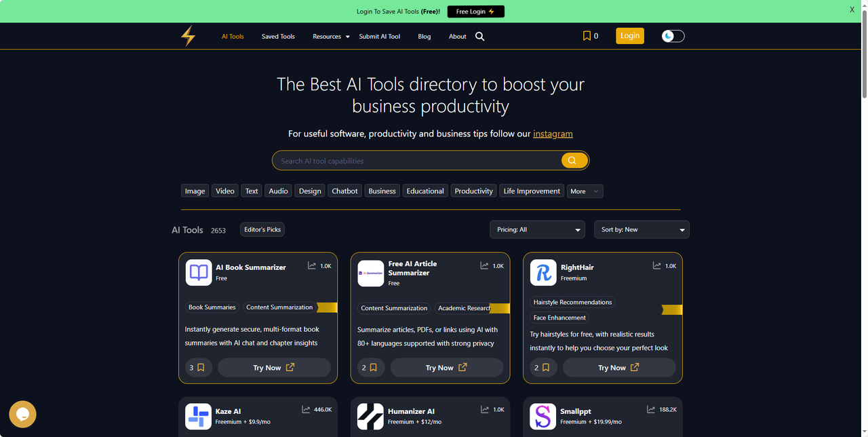
Task: Click Content Summarization tag on AI Book Summarizer
Action: pyautogui.click(x=279, y=307)
